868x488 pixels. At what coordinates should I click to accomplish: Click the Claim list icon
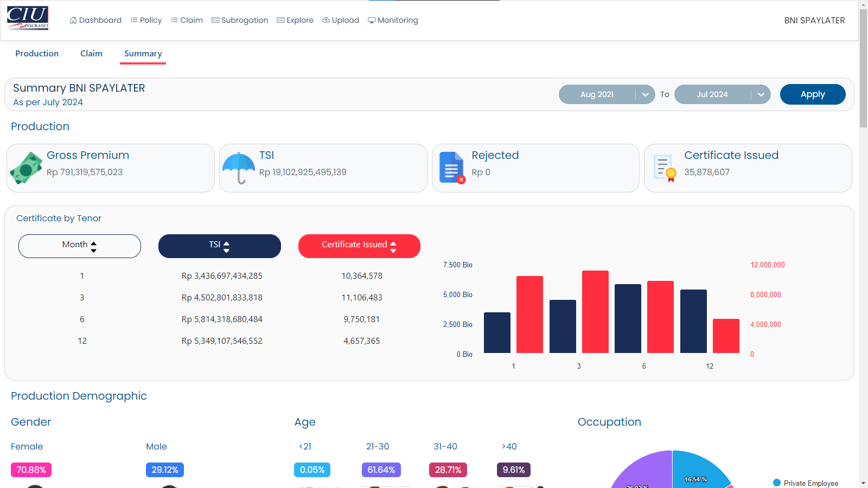click(174, 20)
